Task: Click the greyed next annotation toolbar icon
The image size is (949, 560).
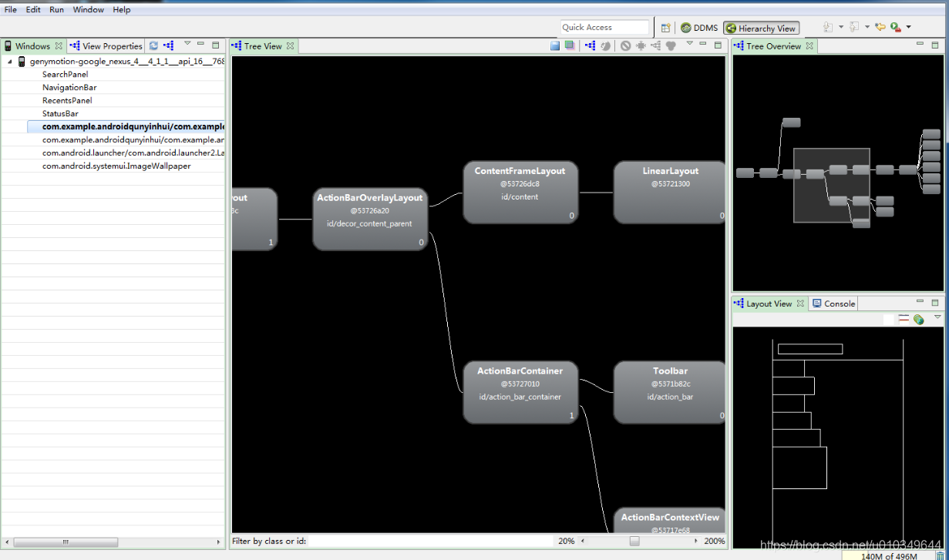Action: coord(827,27)
